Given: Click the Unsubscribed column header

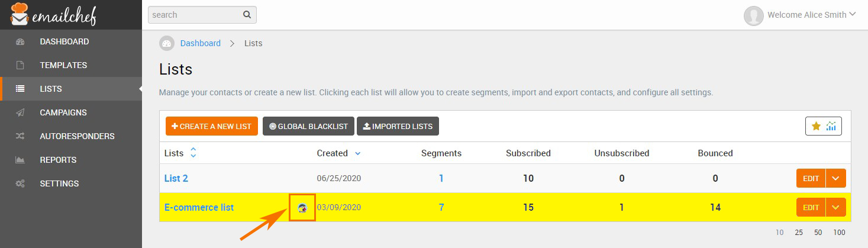Looking at the screenshot, I should click(x=622, y=153).
